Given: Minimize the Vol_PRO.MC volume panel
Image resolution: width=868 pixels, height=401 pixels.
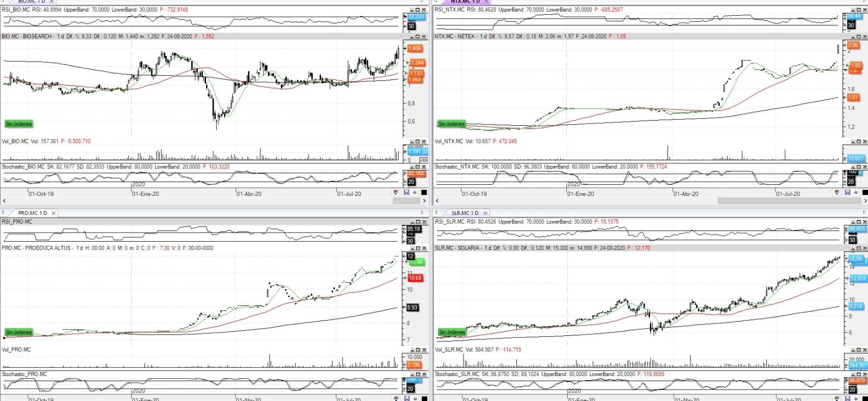Looking at the screenshot, I should click(412, 350).
